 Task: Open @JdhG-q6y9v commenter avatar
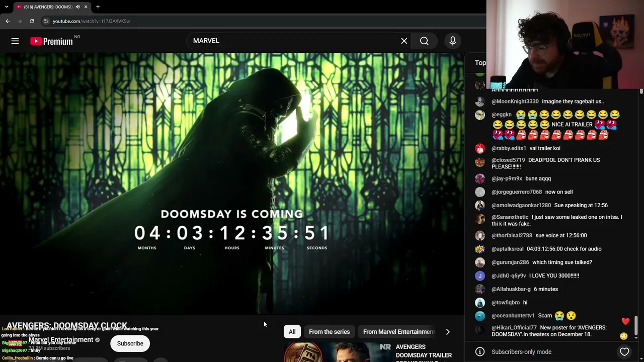tap(480, 276)
